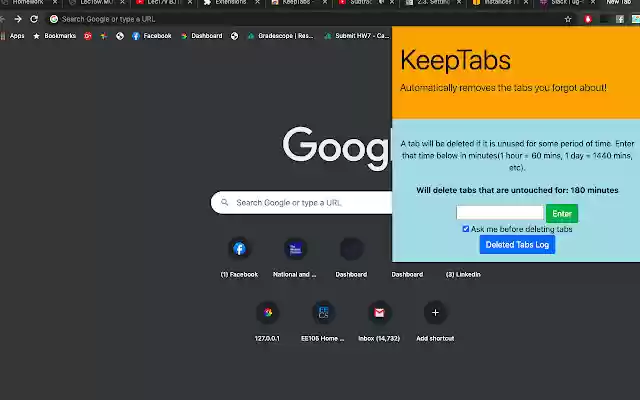This screenshot has height=400, width=640.
Task: Open the Facebook bookmark in bookmarks bar
Action: coord(152,36)
